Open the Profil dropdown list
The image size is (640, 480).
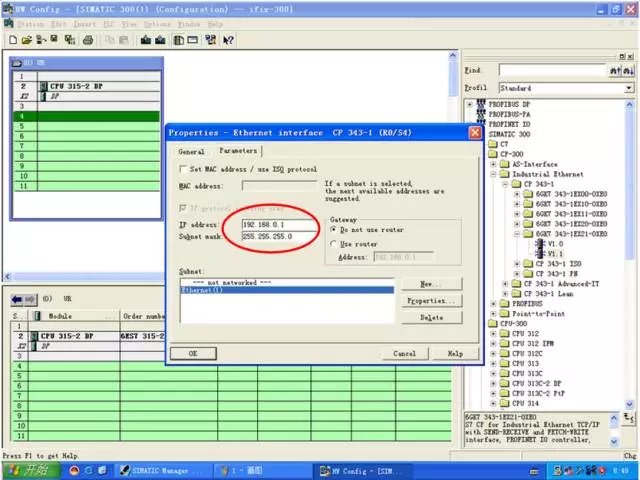(629, 88)
